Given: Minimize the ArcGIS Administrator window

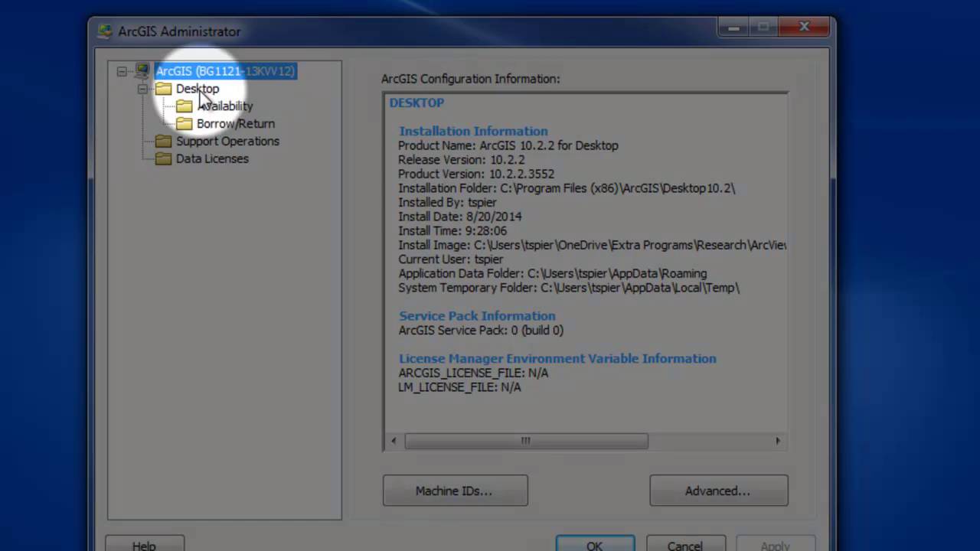Looking at the screenshot, I should (733, 27).
